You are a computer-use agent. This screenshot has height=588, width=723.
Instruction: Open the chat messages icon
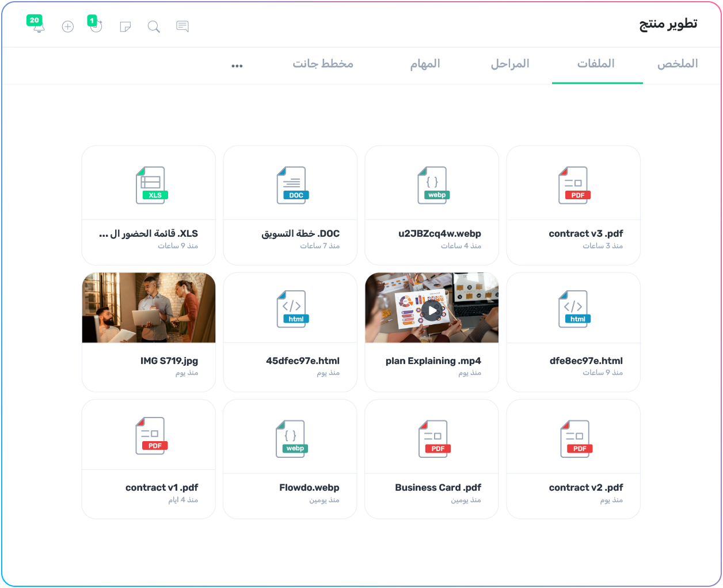(182, 26)
